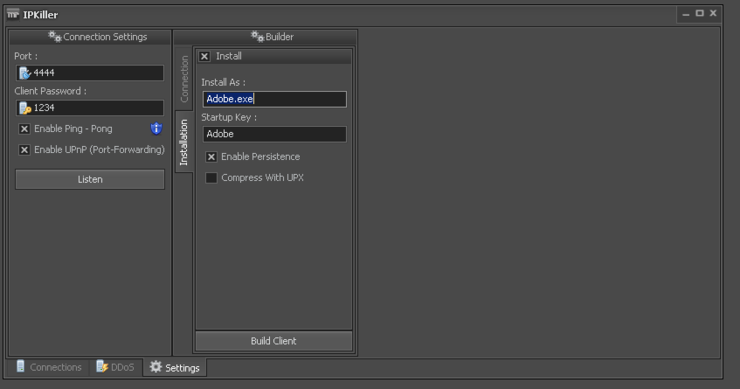Minimize the IPKiller window
Screen dimensions: 740x389
point(686,14)
